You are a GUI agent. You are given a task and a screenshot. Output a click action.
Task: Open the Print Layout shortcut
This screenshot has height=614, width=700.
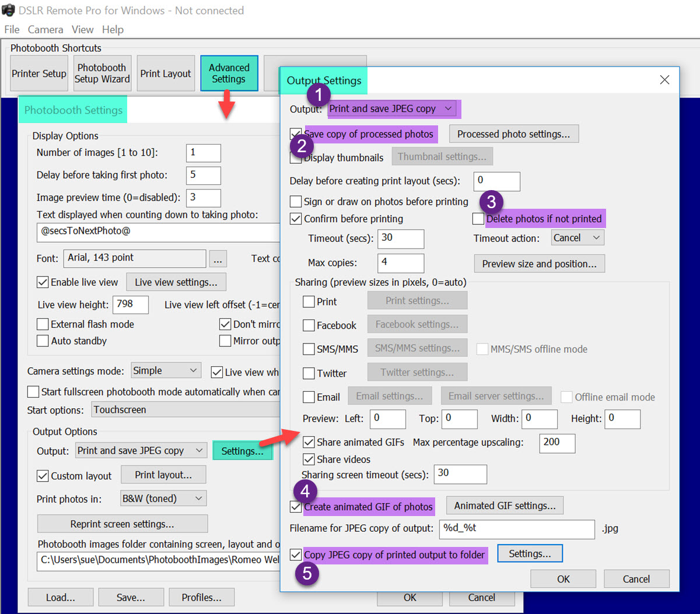pos(166,73)
